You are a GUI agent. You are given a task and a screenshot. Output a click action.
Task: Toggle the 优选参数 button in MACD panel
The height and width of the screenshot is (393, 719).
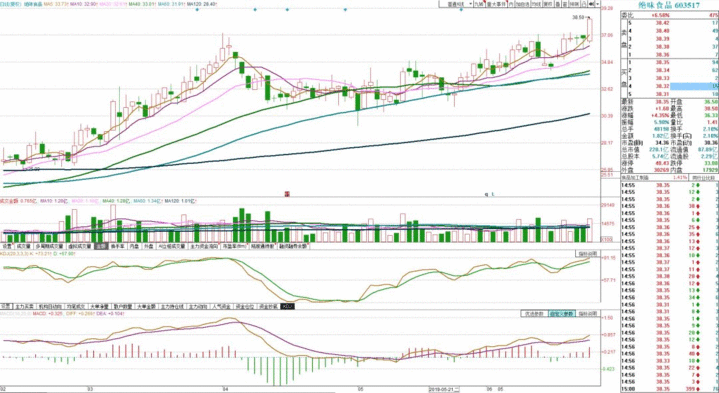click(x=534, y=314)
